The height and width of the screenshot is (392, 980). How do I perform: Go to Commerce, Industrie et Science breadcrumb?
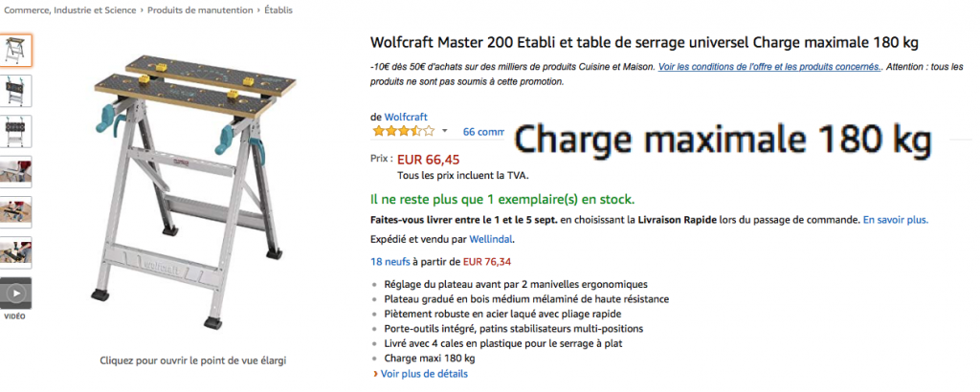click(x=70, y=10)
